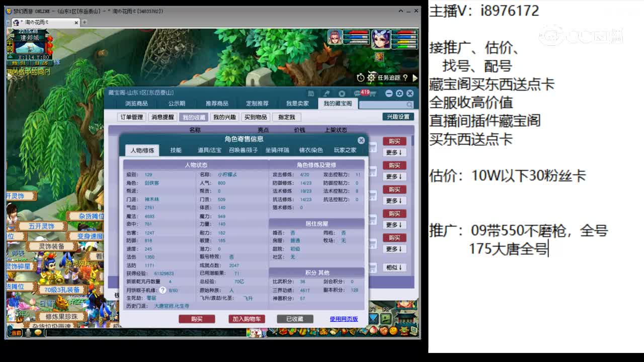The image size is (644, 362).
Task: Open 兴趣设置 settings
Action: pos(398,117)
